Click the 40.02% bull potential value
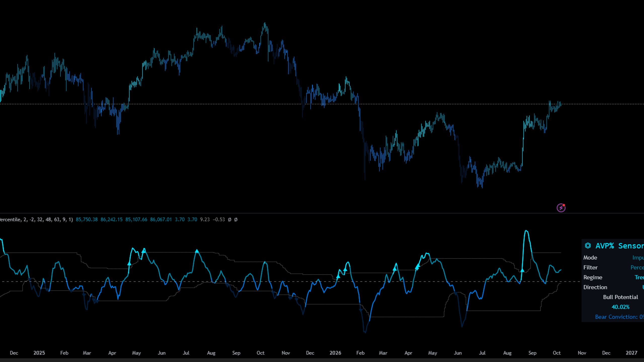644x362 pixels. [x=621, y=307]
